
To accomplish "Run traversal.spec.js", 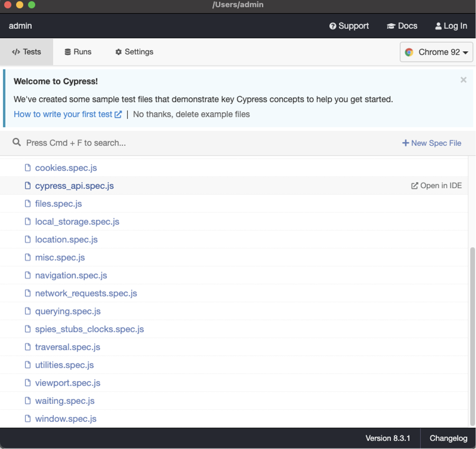I will [x=68, y=347].
